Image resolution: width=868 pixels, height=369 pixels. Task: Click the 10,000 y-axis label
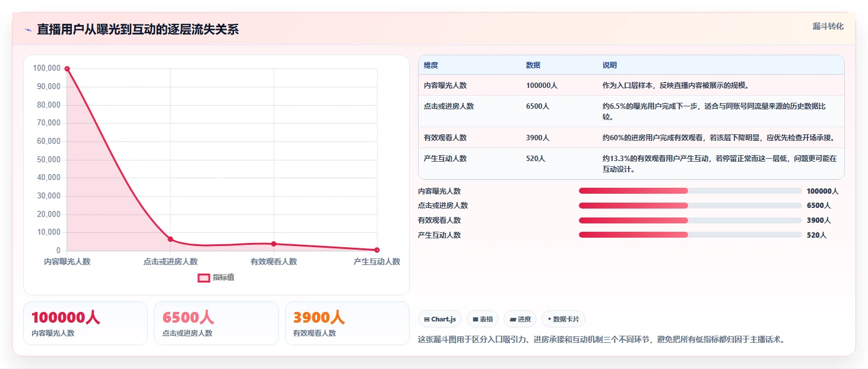point(49,232)
